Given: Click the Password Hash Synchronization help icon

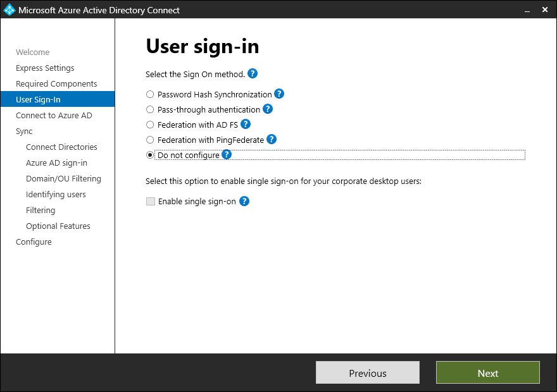Looking at the screenshot, I should coord(279,94).
